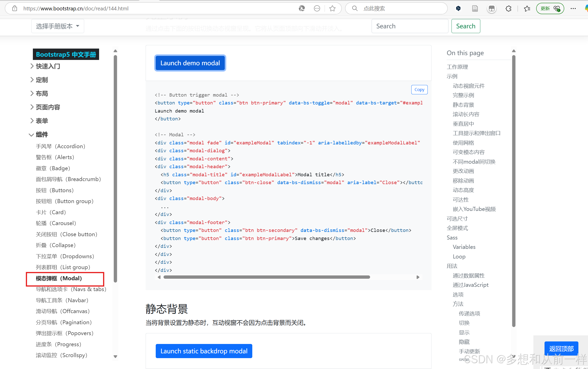Screen dimensions: 588x369
Task: Open the browser extensions puzzle icon
Action: pos(508,9)
